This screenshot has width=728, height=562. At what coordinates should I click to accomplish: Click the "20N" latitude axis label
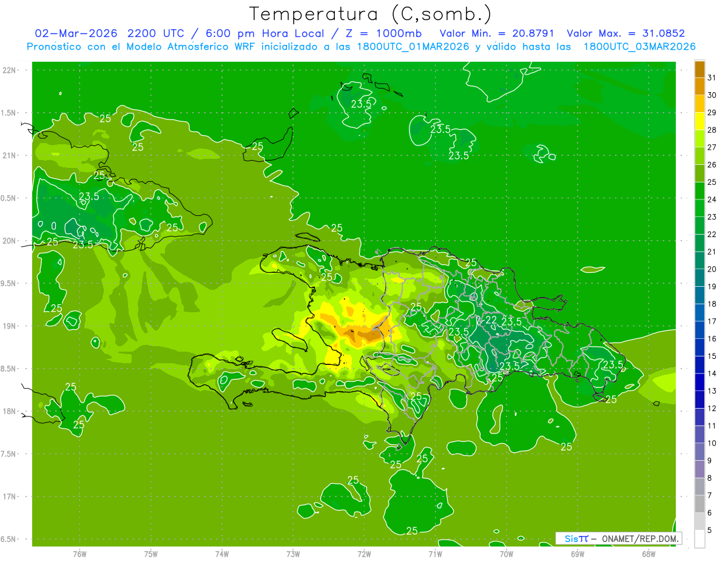[9, 241]
